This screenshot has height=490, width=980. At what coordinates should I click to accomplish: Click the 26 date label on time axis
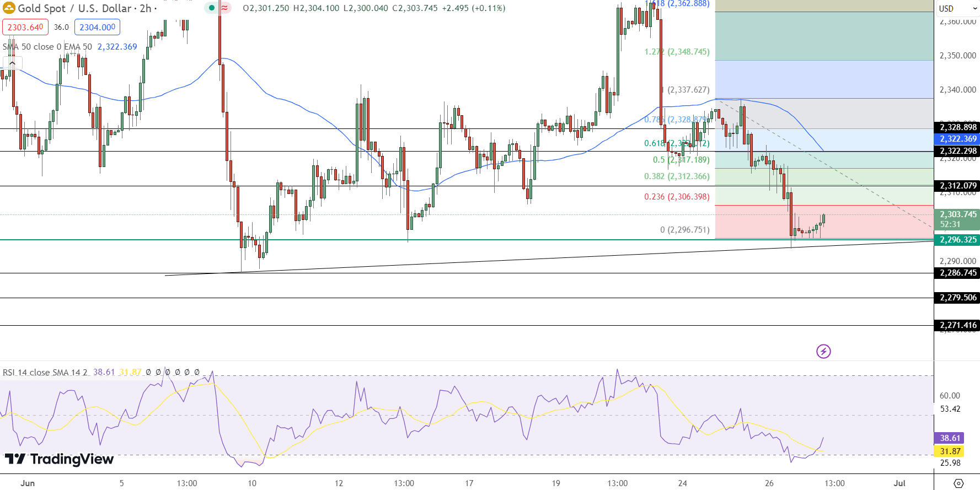769,483
